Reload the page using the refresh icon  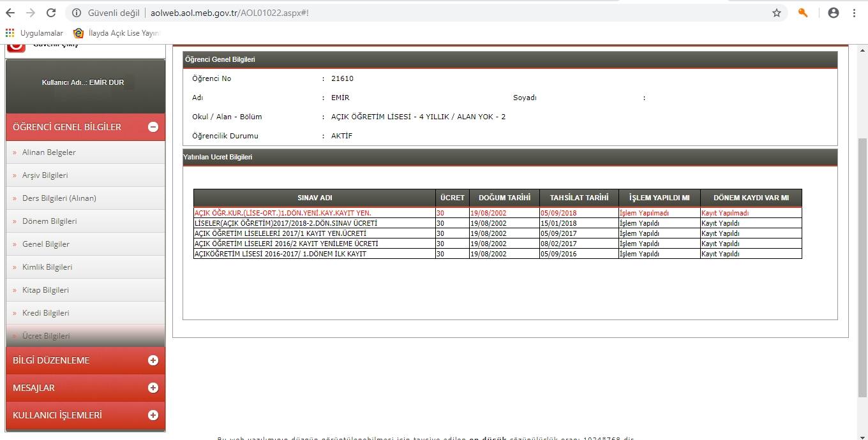[51, 13]
